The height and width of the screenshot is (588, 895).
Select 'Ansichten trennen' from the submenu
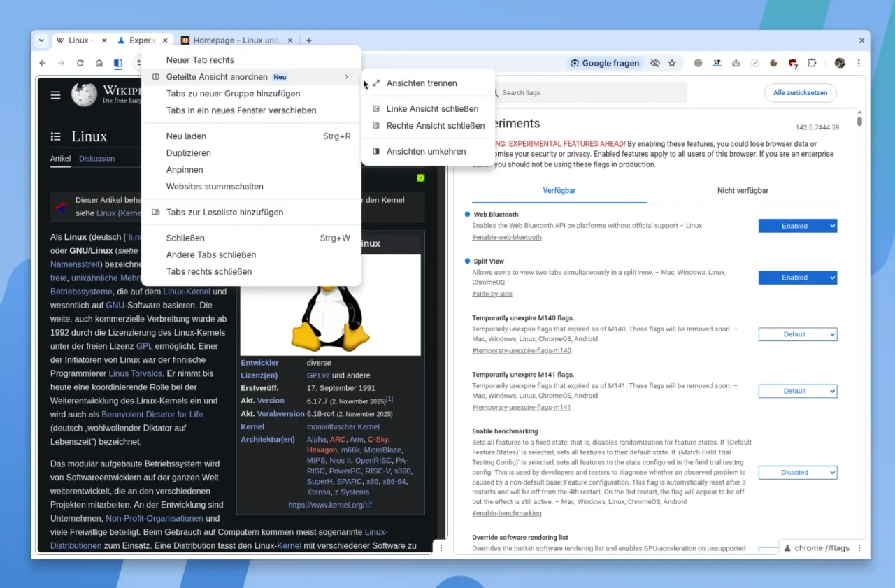(421, 83)
